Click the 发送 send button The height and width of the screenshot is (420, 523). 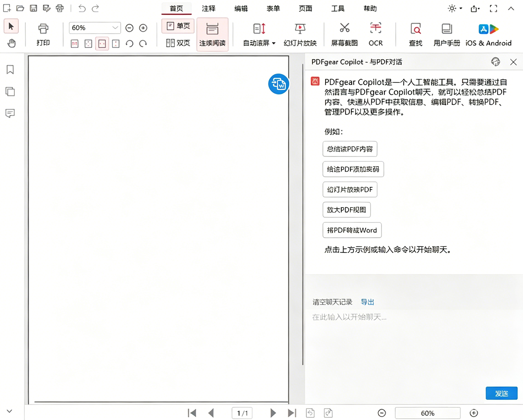(502, 393)
